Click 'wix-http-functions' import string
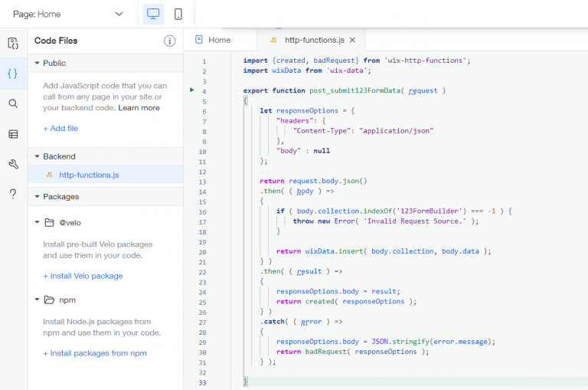This screenshot has width=588, height=390. [x=427, y=61]
